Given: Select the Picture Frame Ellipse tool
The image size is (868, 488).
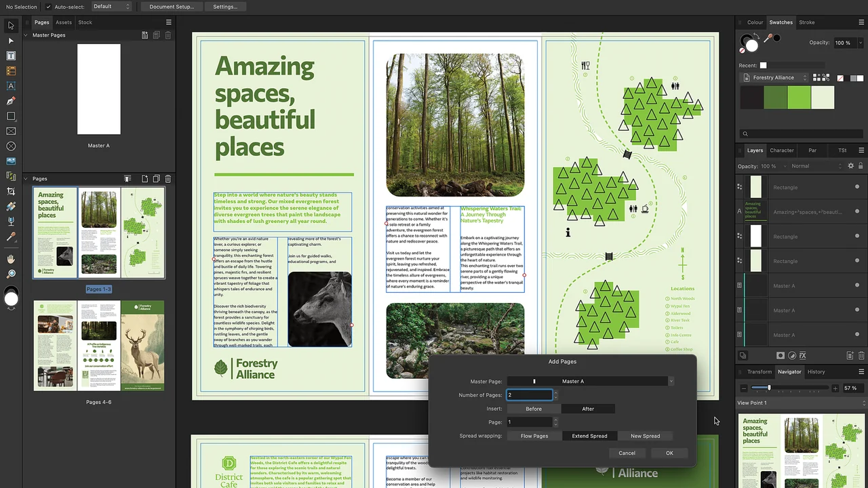Looking at the screenshot, I should (x=11, y=146).
